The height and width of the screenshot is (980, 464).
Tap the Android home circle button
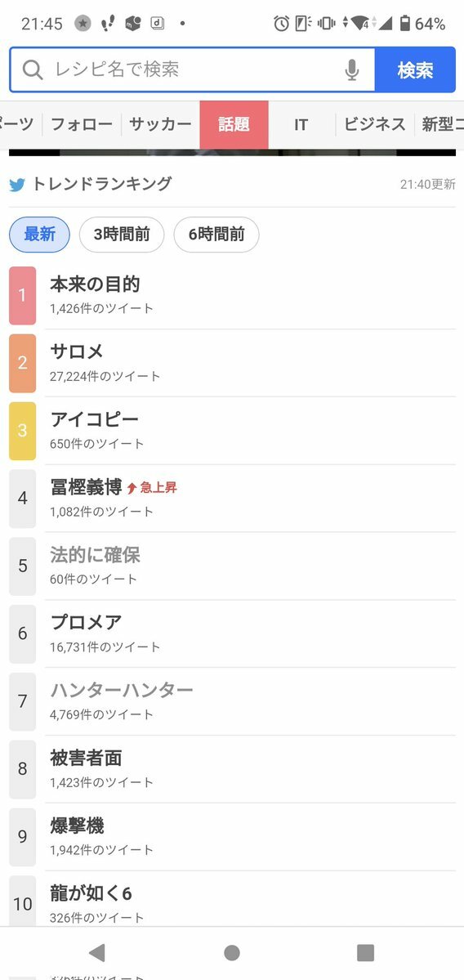click(232, 952)
